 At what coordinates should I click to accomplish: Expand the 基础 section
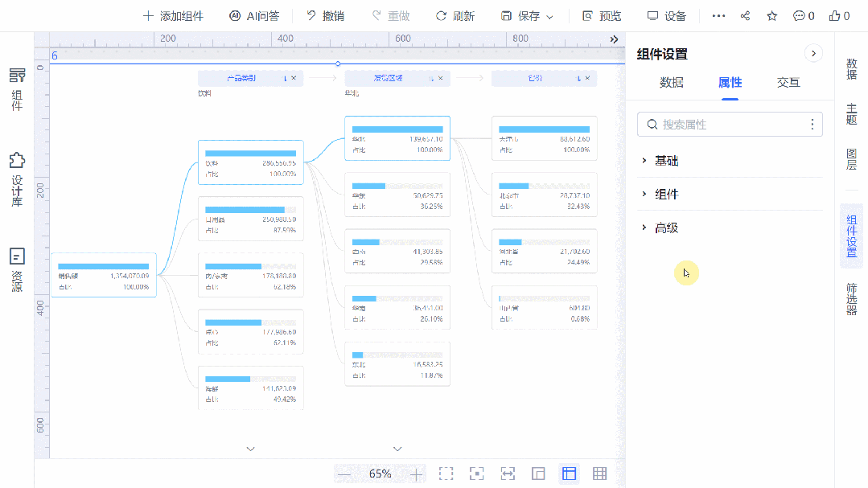730,161
